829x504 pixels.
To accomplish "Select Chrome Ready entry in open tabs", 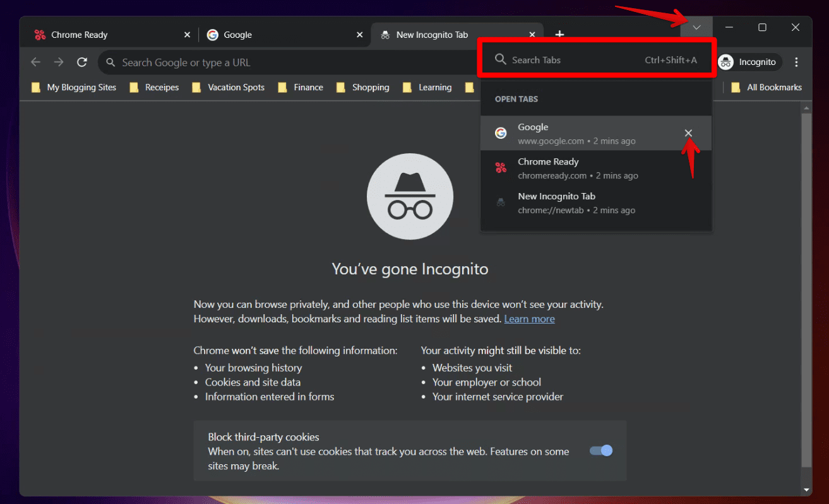I will 596,168.
